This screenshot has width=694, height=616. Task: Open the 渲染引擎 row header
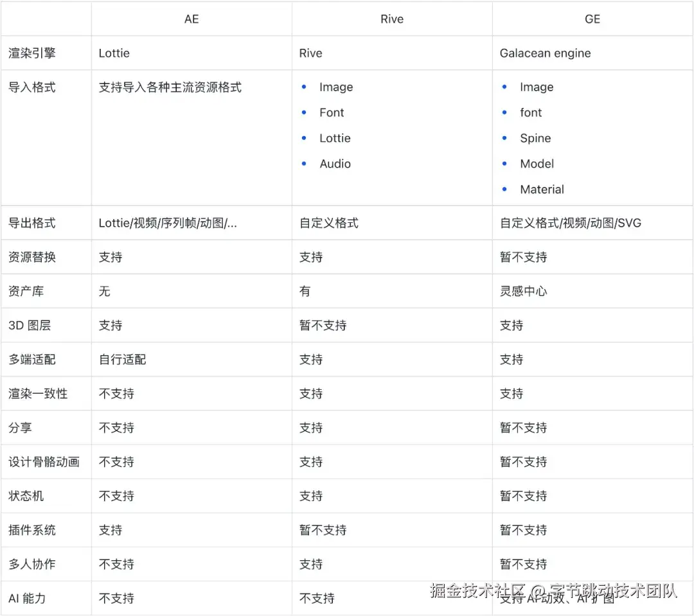pyautogui.click(x=31, y=53)
